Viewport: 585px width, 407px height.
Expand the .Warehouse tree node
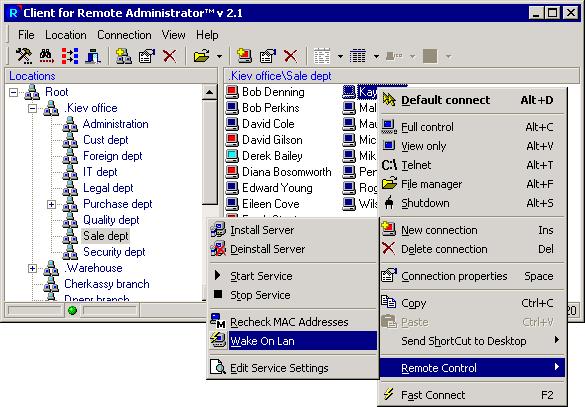point(32,268)
